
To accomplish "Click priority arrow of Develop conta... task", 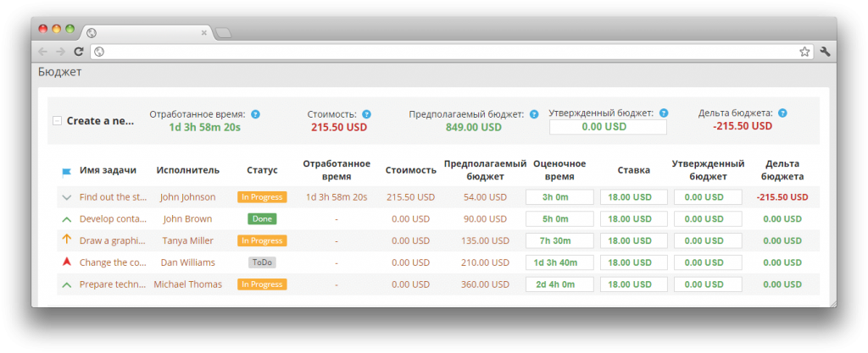I will click(67, 219).
